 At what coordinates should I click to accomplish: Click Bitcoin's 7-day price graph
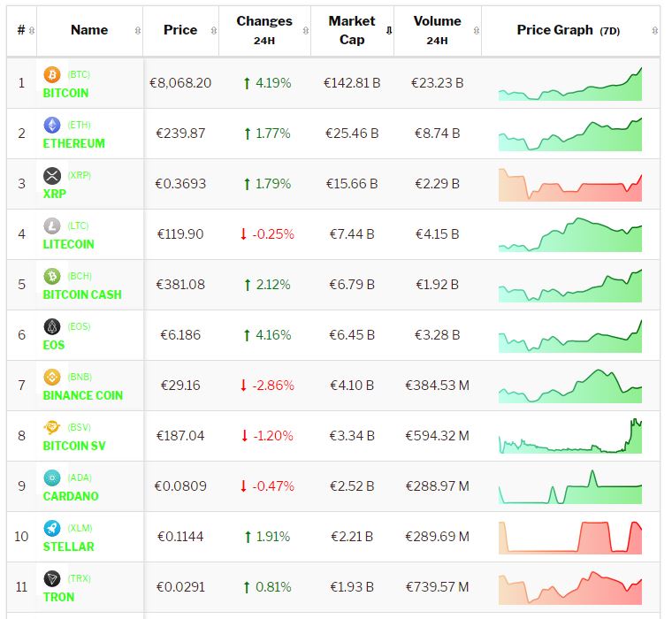(x=570, y=85)
